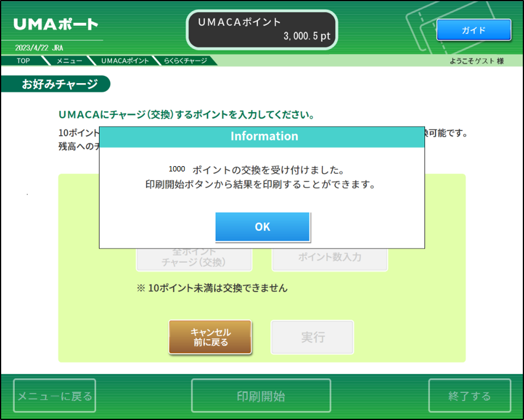Go to TOP breadcrumb tab
Screen dimensions: 524x420
point(23,61)
